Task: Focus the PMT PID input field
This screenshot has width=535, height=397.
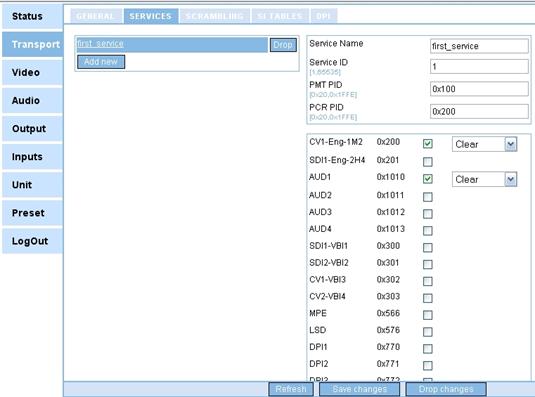Action: tap(479, 89)
